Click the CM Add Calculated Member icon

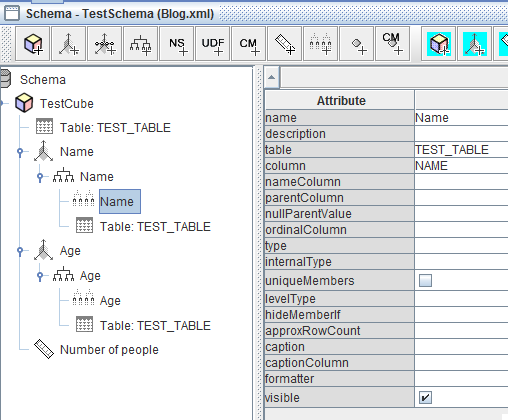249,44
